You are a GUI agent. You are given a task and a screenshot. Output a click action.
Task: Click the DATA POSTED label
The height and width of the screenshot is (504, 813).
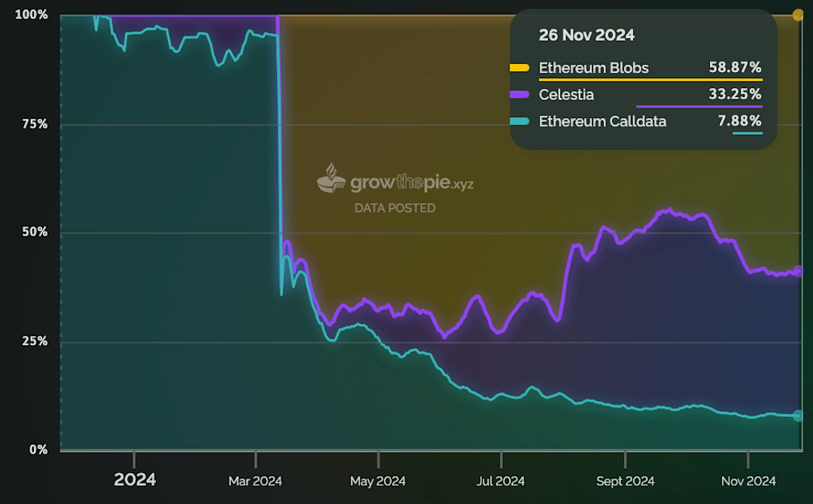394,208
